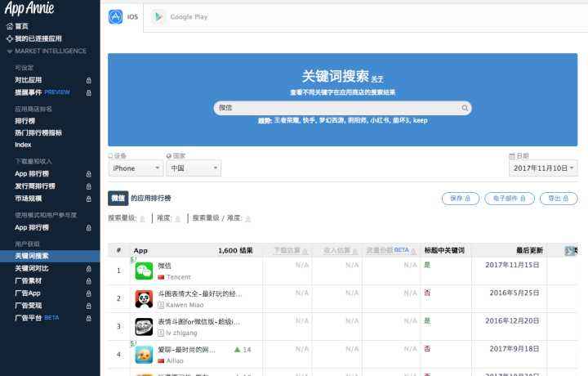Open the 2017年11月10日 date dropdown
Image resolution: width=588 pixels, height=376 pixels.
click(x=543, y=168)
